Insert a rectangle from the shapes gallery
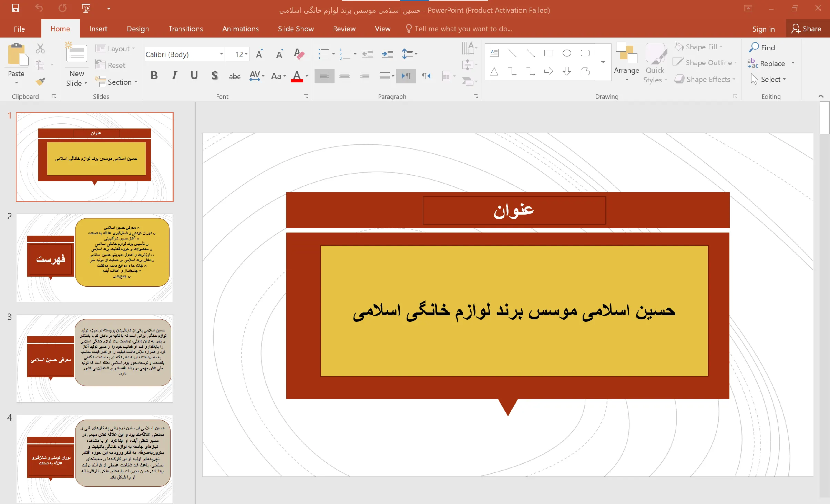This screenshot has height=504, width=830. point(549,53)
